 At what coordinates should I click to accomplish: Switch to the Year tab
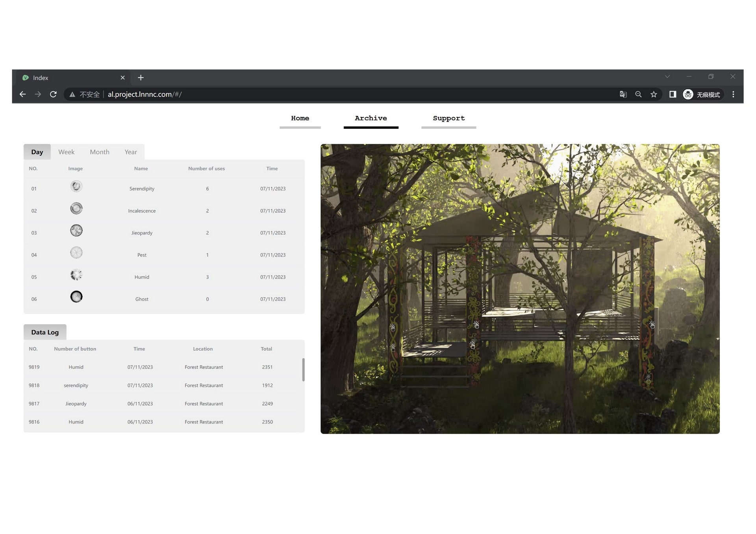[131, 152]
